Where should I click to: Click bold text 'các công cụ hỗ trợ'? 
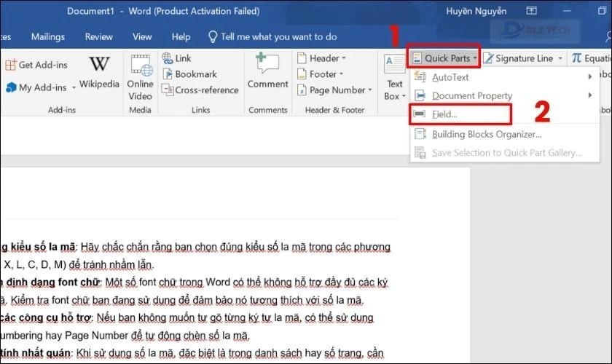tap(46, 317)
